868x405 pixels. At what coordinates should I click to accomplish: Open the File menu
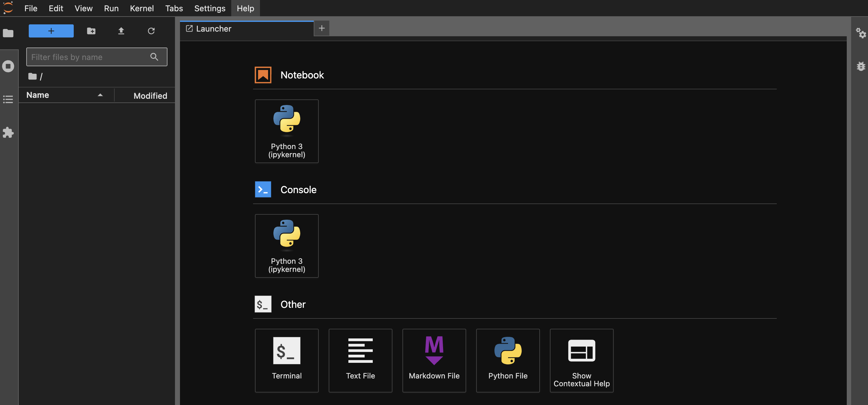pos(31,8)
